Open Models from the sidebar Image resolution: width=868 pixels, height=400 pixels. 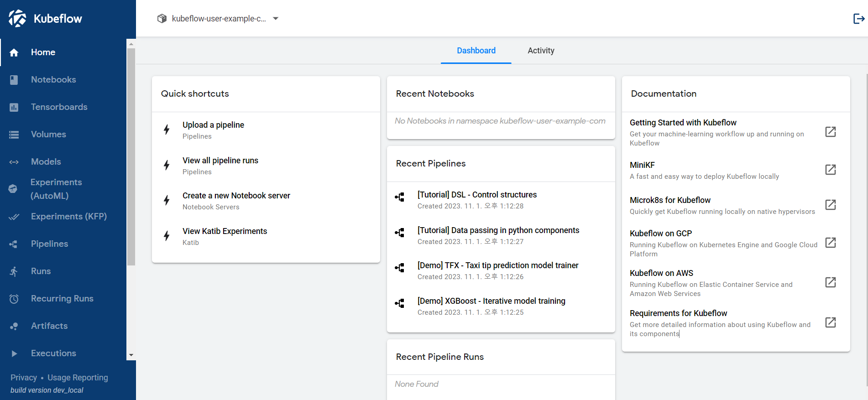63,162
